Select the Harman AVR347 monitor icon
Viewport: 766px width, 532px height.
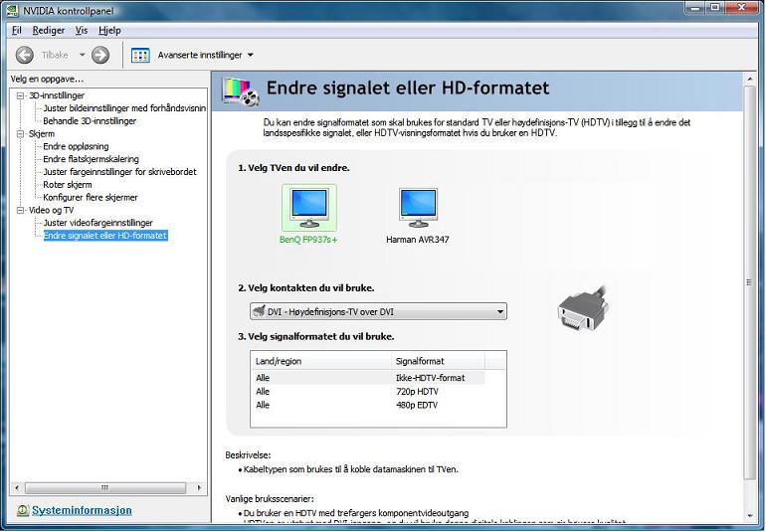pyautogui.click(x=418, y=208)
